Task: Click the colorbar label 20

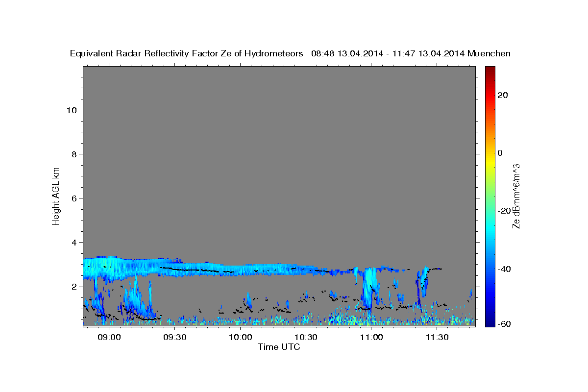Action: coord(502,95)
